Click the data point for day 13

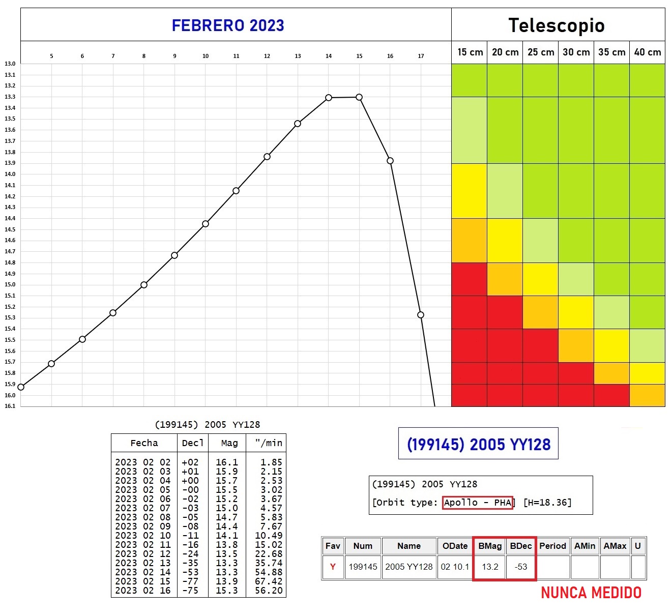[298, 124]
